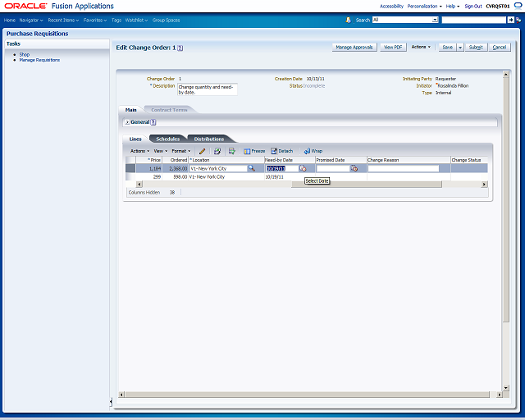Viewport: 525px width, 420px height.
Task: Click the pencil edit icon in Lines toolbar
Action: coord(202,151)
